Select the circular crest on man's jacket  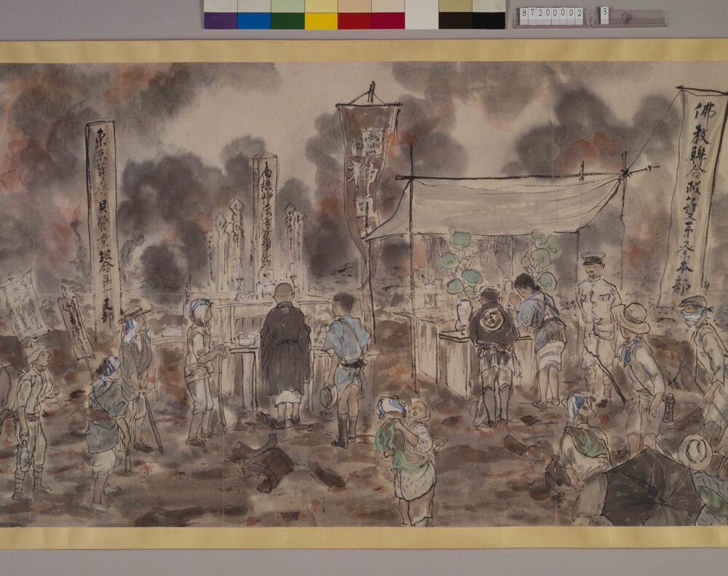click(491, 320)
